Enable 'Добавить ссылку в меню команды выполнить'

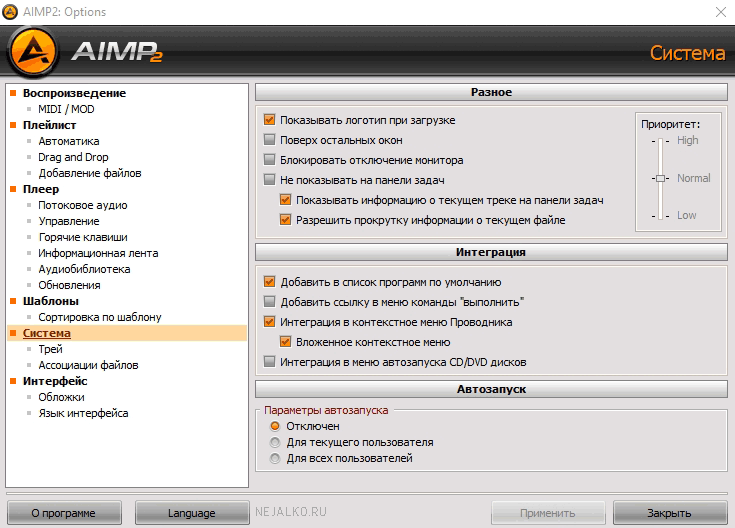(270, 302)
